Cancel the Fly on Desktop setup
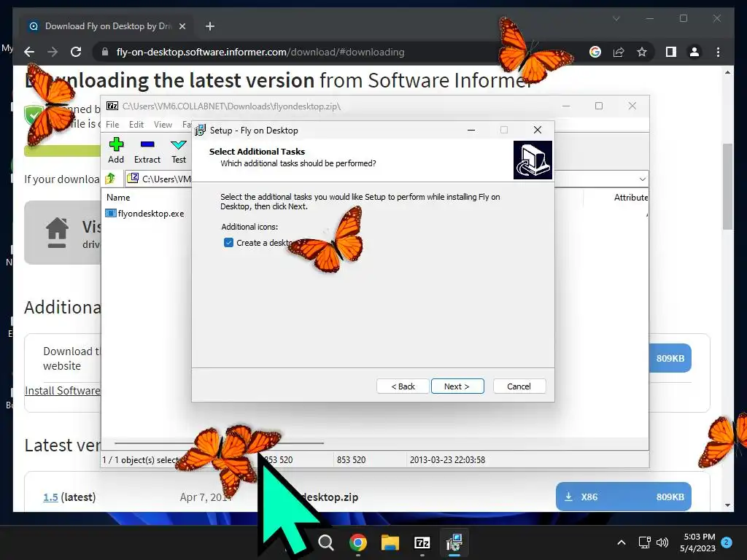Image resolution: width=747 pixels, height=560 pixels. pyautogui.click(x=519, y=386)
